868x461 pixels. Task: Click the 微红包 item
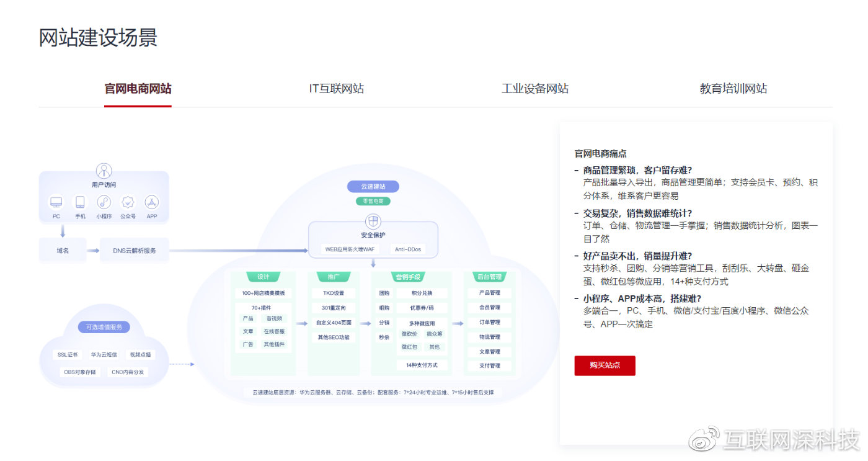click(409, 347)
